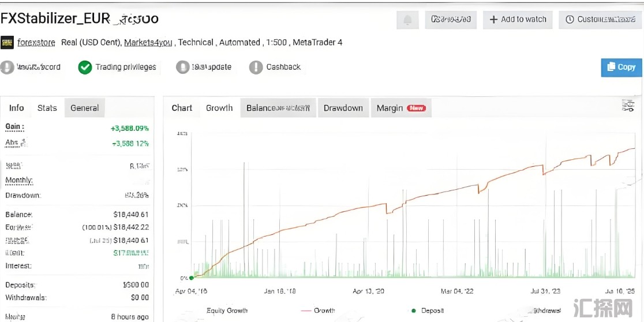This screenshot has width=644, height=322.
Task: Toggle Equity Growth series in chart legend
Action: tap(227, 310)
